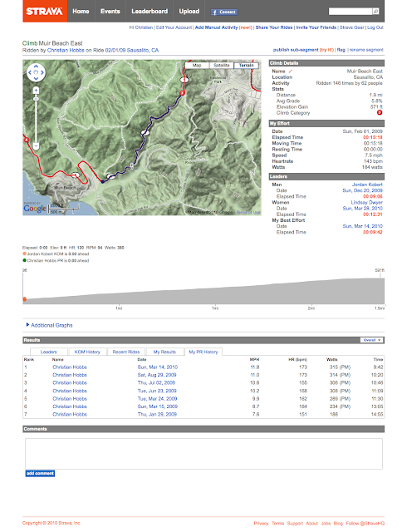Click the comment text area
Screen dimensions: 407x532
(x=203, y=454)
